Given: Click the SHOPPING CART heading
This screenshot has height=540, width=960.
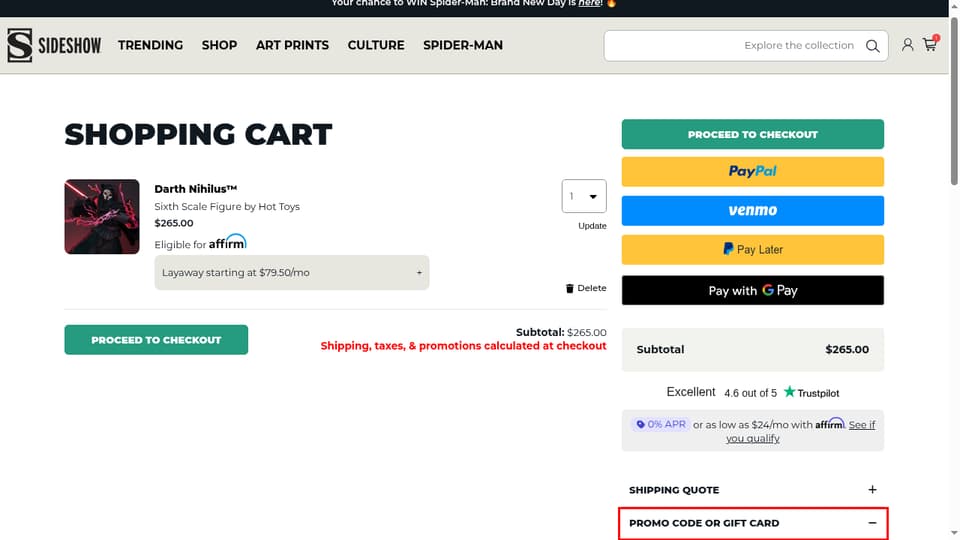Looking at the screenshot, I should 198,135.
